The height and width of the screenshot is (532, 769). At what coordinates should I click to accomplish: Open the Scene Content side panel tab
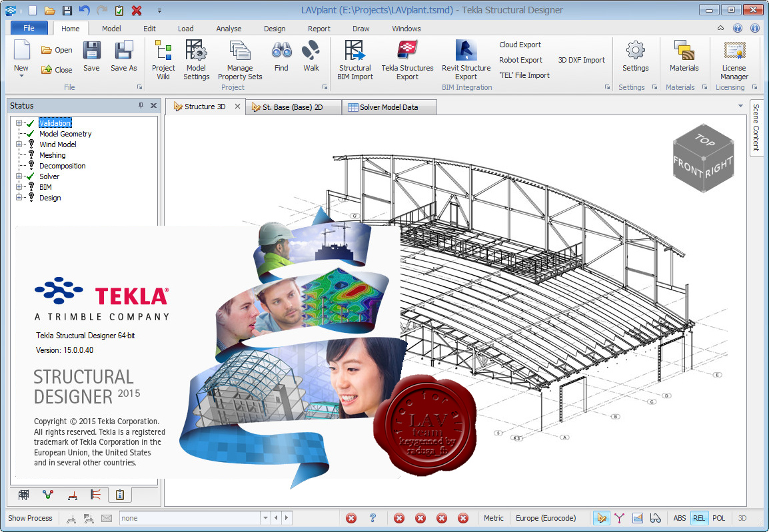[x=756, y=127]
